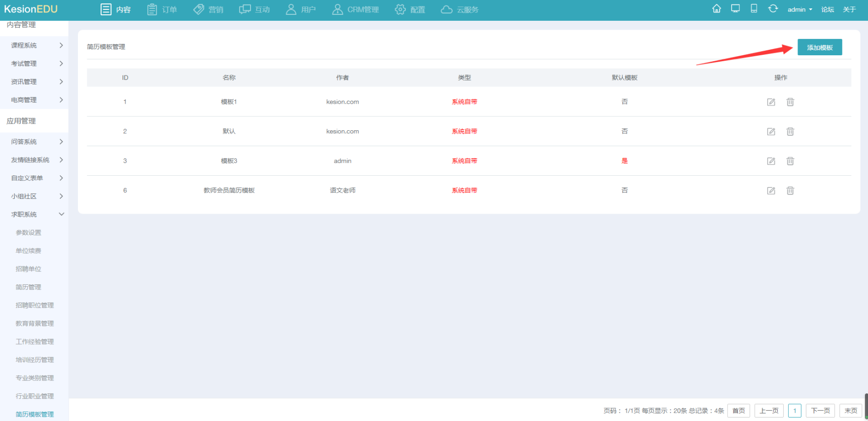Click the 上一页 pagination button
Viewport: 868px width, 421px height.
tap(769, 411)
